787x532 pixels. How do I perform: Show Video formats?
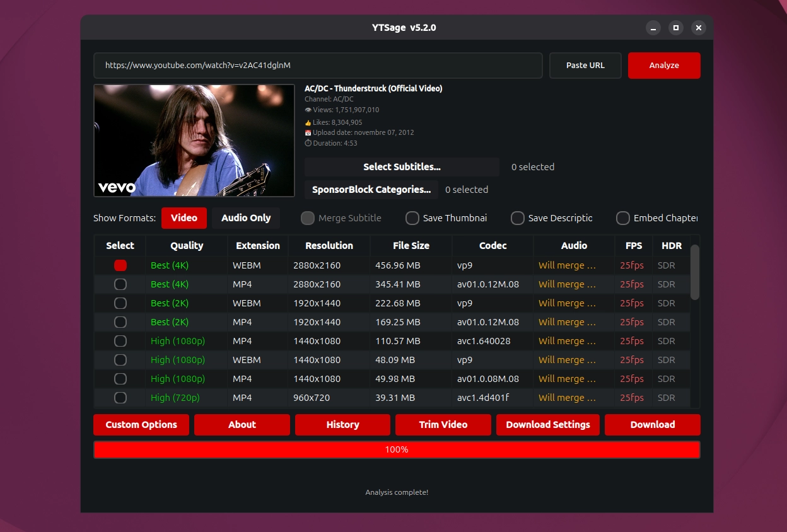tap(184, 218)
